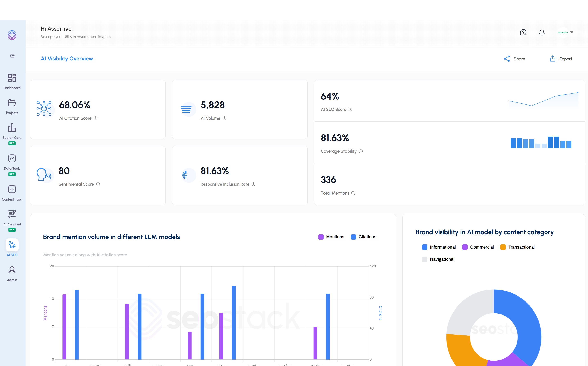Screen dimensions: 588x366
Task: Select the AI SEO sidebar icon
Action: (x=12, y=245)
